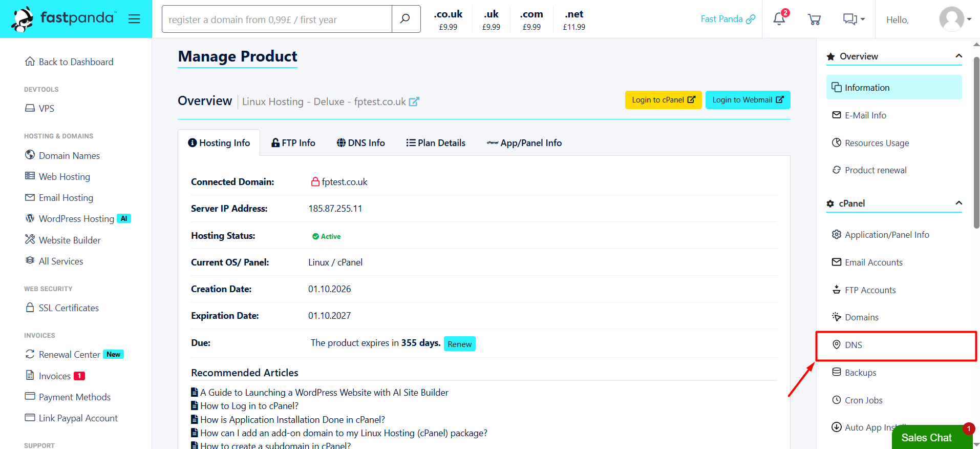Select Cron Jobs in the cPanel menu
Image resolution: width=980 pixels, height=449 pixels.
point(857,400)
